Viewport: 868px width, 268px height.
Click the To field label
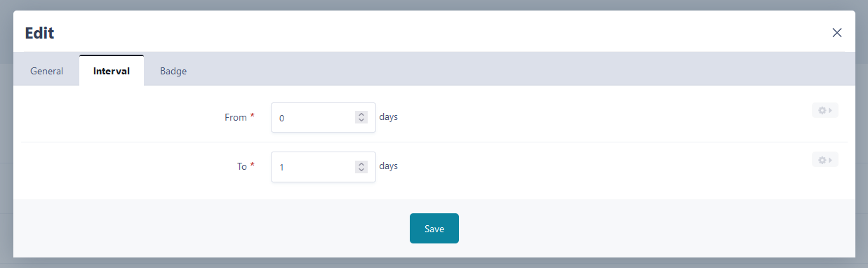(x=242, y=166)
